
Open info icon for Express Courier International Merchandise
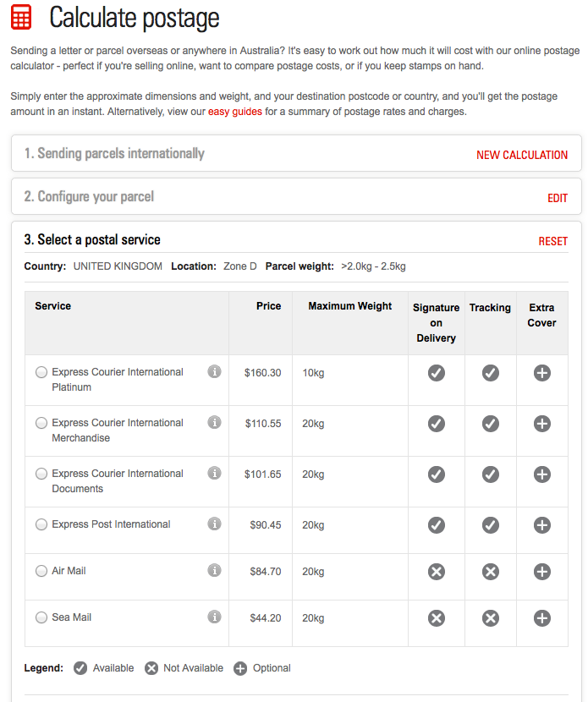215,422
